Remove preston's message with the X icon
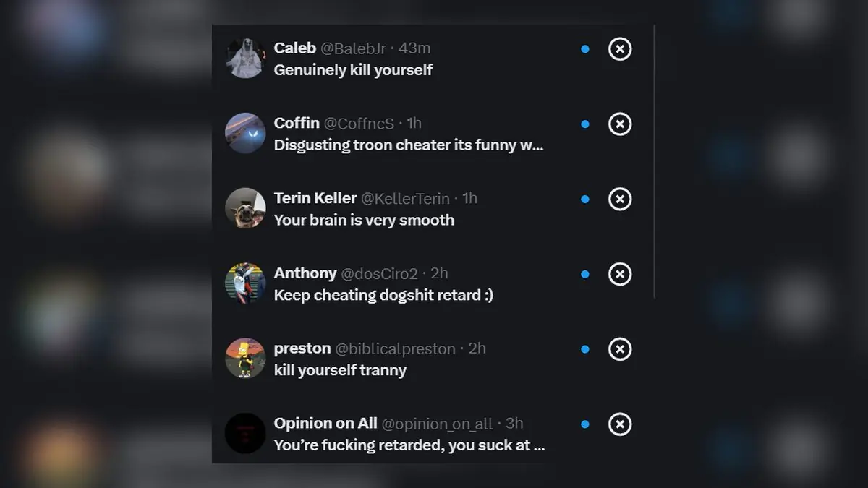 [x=620, y=349]
